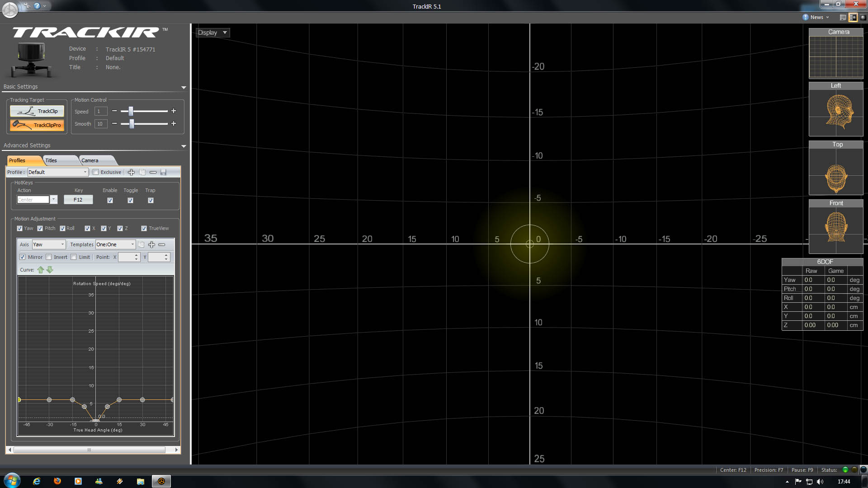
Task: Switch to the Titles tab
Action: [60, 160]
